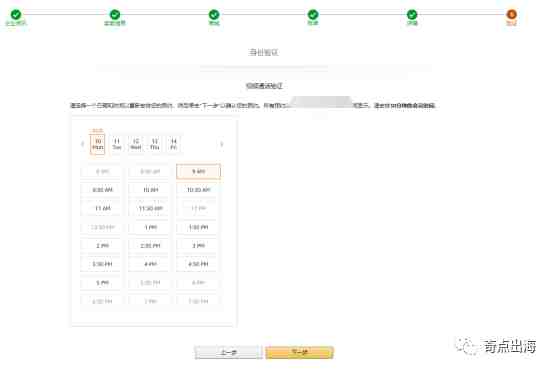Image resolution: width=553 pixels, height=371 pixels.
Task: Select the date 14 Fri
Action: click(x=174, y=144)
